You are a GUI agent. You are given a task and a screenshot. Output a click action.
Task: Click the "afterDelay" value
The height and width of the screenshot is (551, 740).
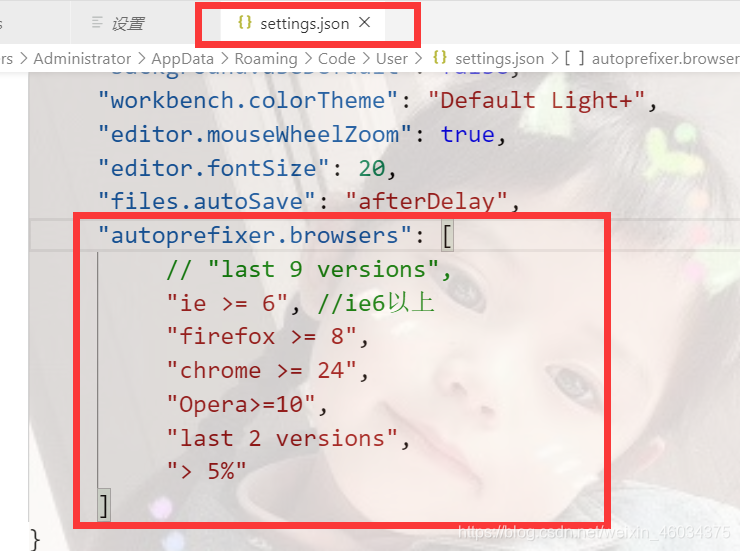coord(426,201)
